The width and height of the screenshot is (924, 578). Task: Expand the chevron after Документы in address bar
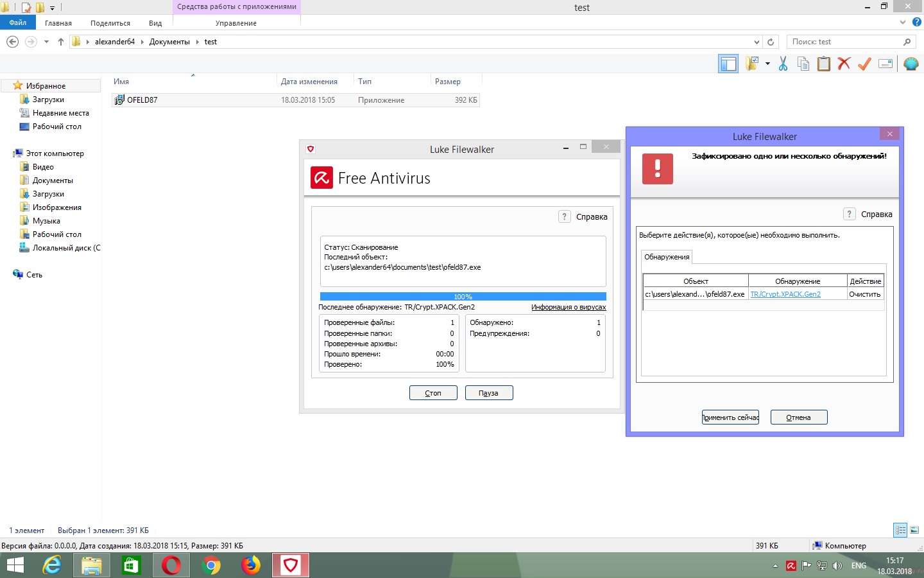[197, 42]
